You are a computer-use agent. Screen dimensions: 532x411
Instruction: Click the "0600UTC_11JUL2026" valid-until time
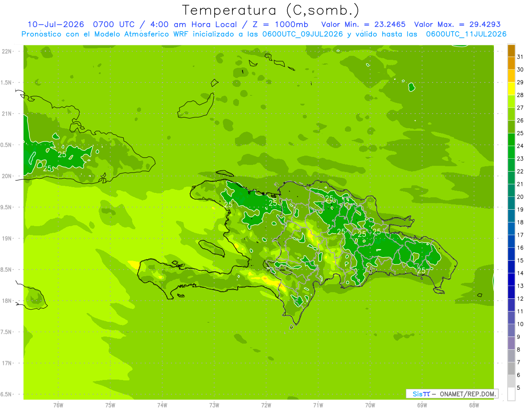pos(466,34)
